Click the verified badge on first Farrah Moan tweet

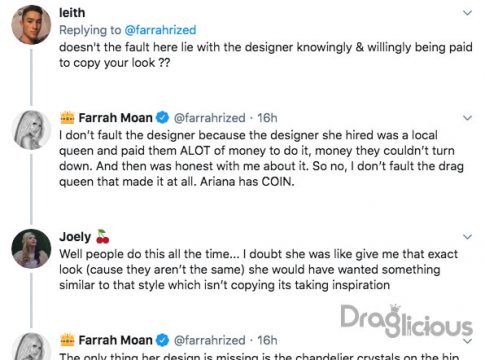(162, 118)
